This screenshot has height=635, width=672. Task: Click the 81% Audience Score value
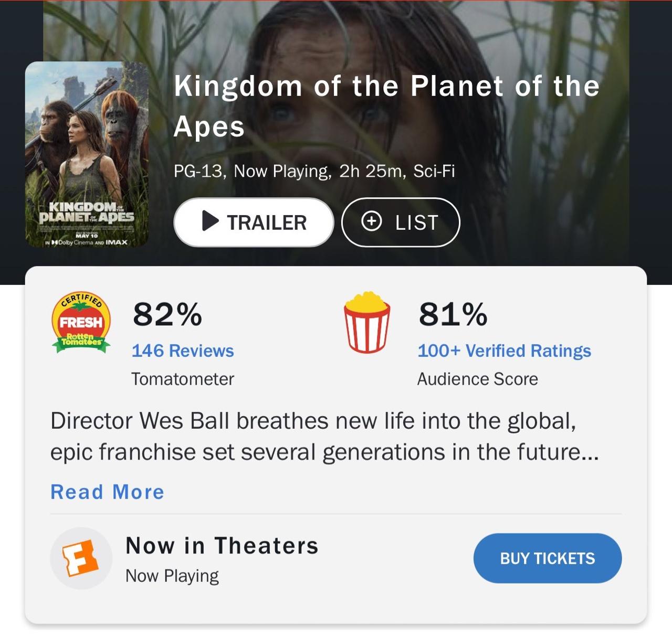453,314
